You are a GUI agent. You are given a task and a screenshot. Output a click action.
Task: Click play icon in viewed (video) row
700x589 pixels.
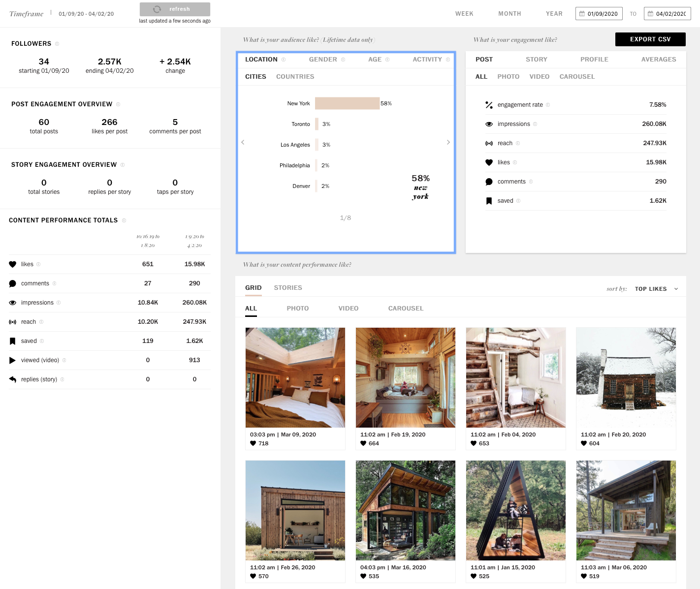[13, 360]
